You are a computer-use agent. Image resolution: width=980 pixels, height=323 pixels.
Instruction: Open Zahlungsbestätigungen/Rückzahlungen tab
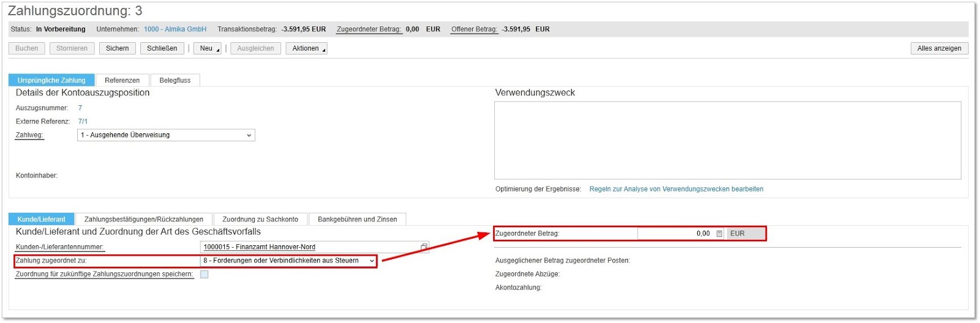pos(144,219)
